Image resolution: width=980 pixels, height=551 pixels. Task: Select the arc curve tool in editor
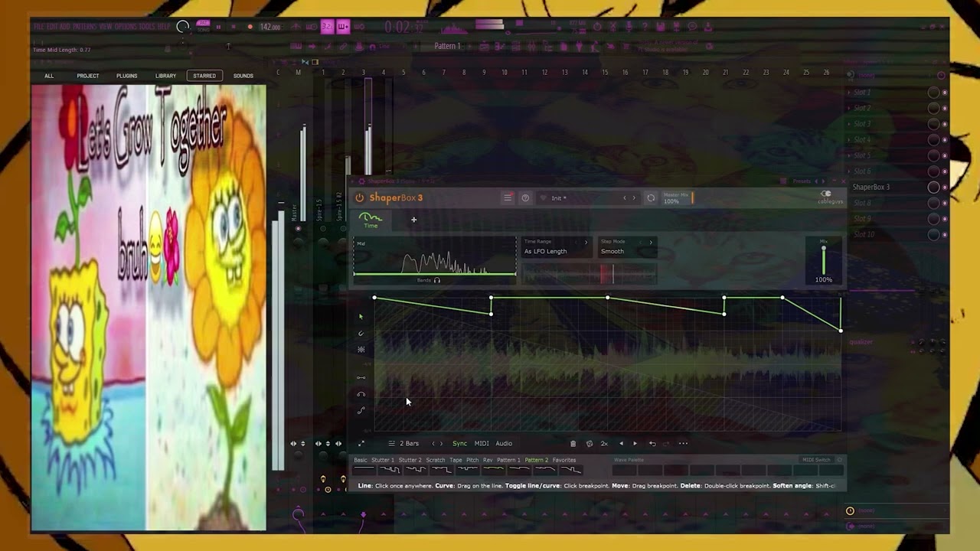361,394
